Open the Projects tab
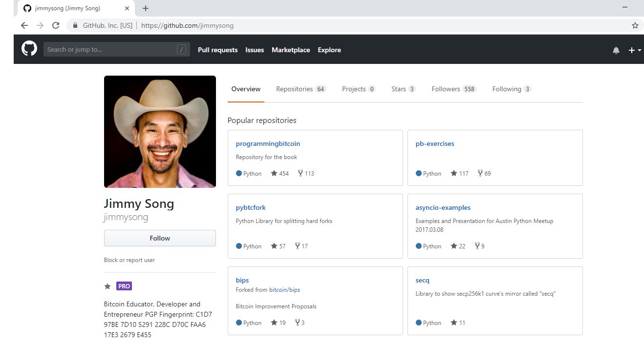644x344 pixels. 359,89
